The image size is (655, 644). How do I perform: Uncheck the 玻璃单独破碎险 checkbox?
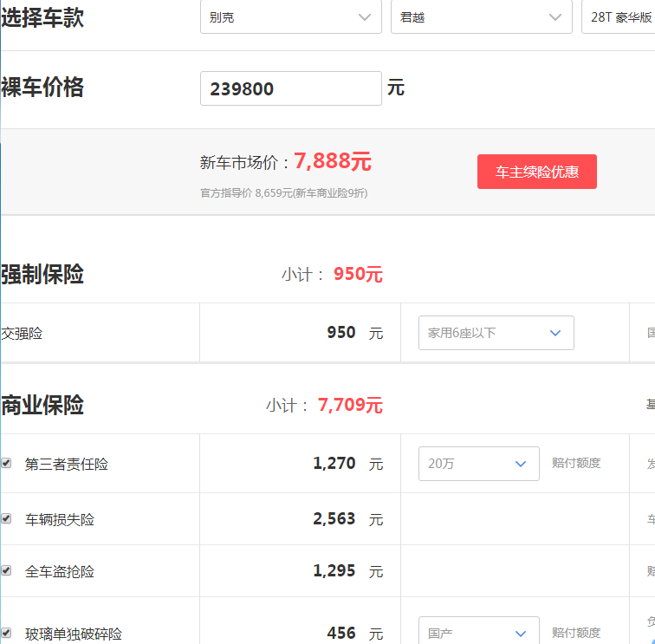coord(6,633)
